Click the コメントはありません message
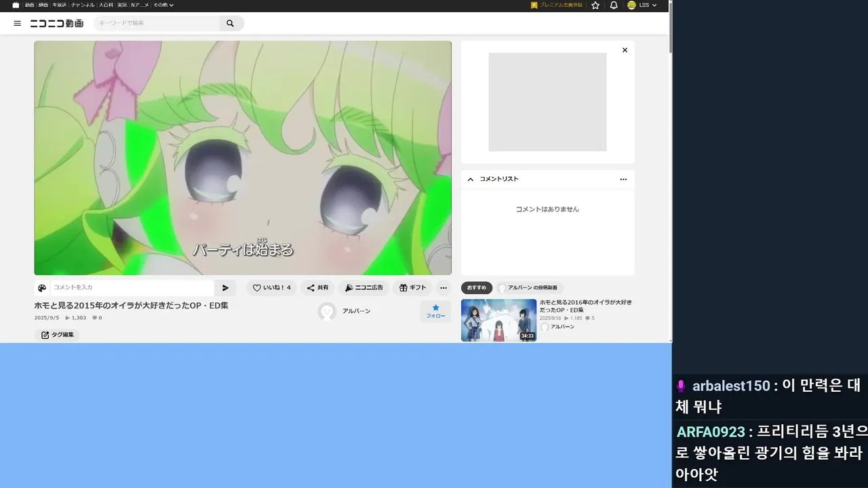The height and width of the screenshot is (488, 868). [x=547, y=209]
